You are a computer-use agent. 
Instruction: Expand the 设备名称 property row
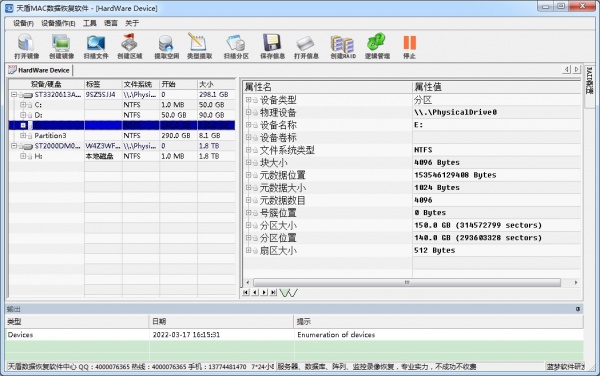pyautogui.click(x=248, y=125)
